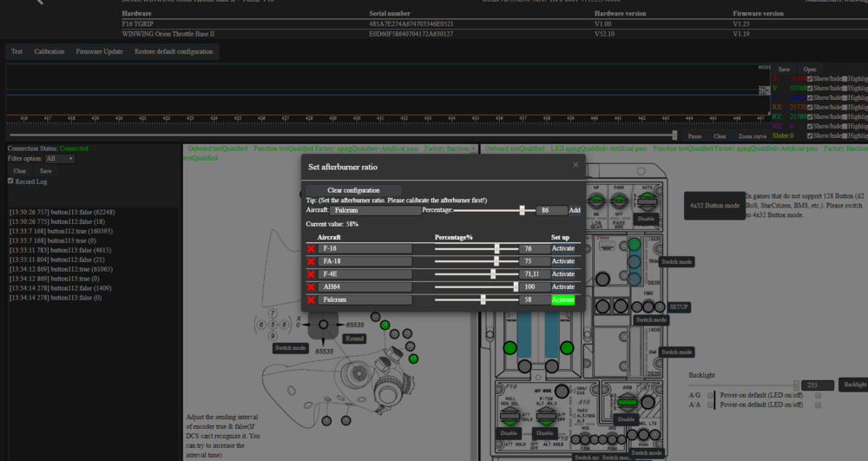Click the F-16 percentage slider handle
The width and height of the screenshot is (868, 461).
pyautogui.click(x=496, y=249)
